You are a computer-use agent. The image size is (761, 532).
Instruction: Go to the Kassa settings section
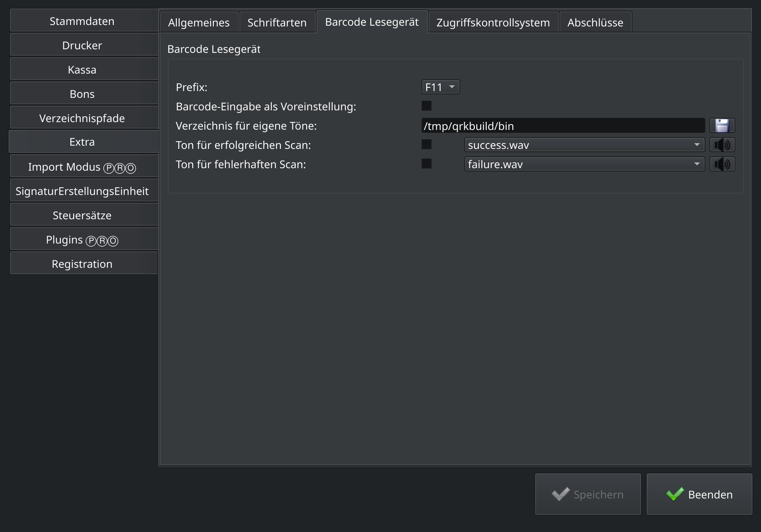coord(84,70)
